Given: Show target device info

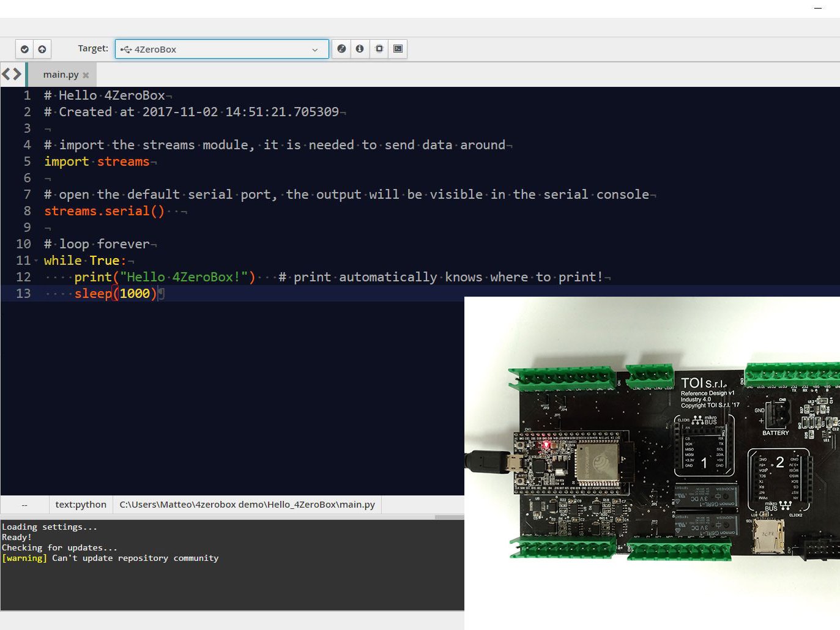Looking at the screenshot, I should [360, 49].
